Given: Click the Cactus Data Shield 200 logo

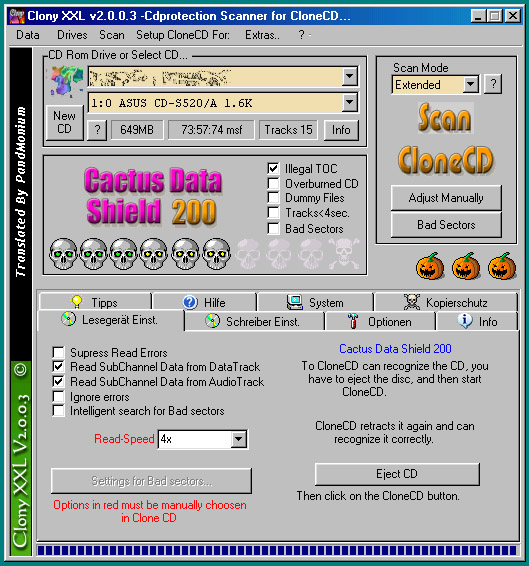Looking at the screenshot, I should tap(153, 196).
